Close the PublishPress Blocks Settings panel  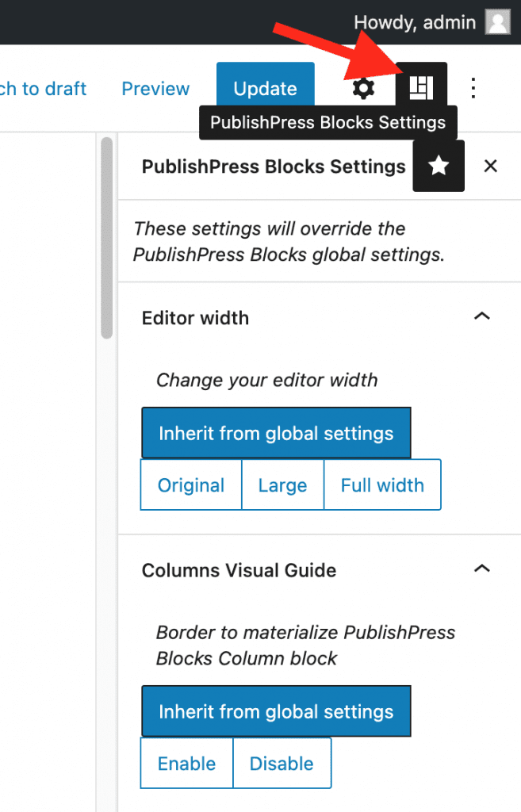tap(490, 166)
